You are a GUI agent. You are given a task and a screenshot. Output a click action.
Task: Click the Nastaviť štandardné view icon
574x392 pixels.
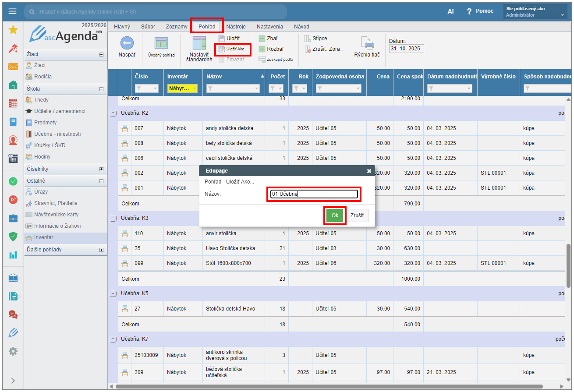199,43
